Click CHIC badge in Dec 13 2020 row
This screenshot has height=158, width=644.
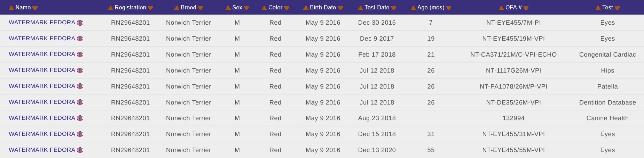[80, 150]
